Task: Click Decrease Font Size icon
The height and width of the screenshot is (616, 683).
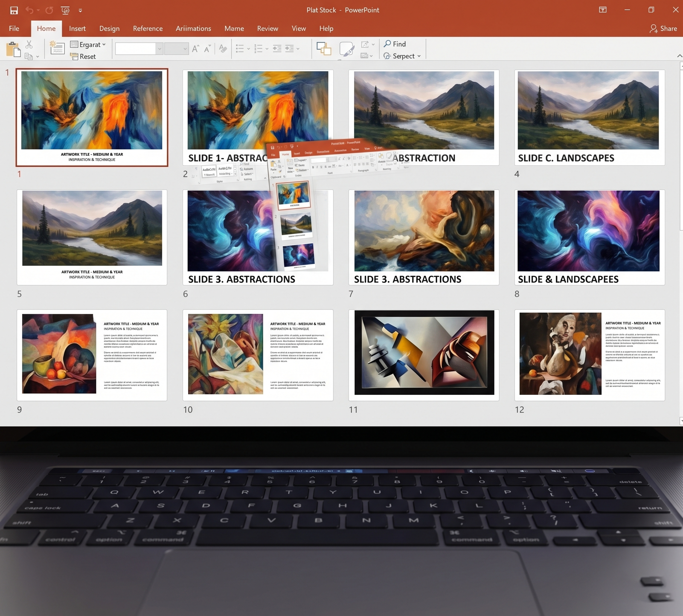Action: click(207, 48)
